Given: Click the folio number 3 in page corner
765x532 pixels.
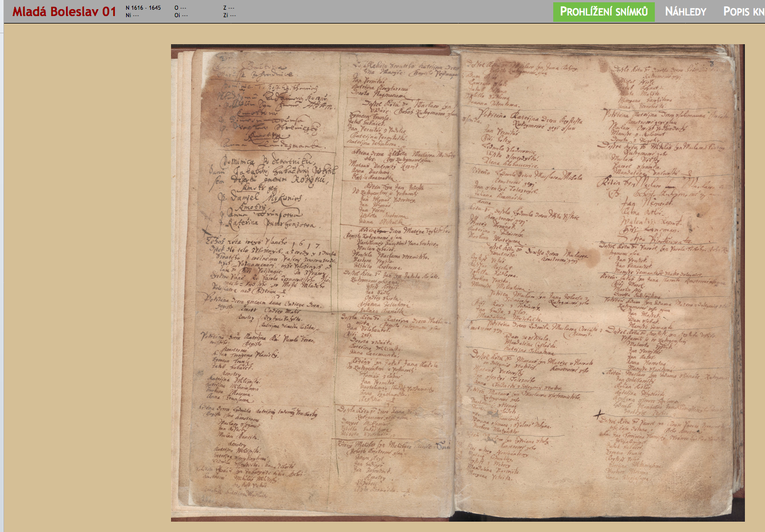Looking at the screenshot, I should (712, 64).
